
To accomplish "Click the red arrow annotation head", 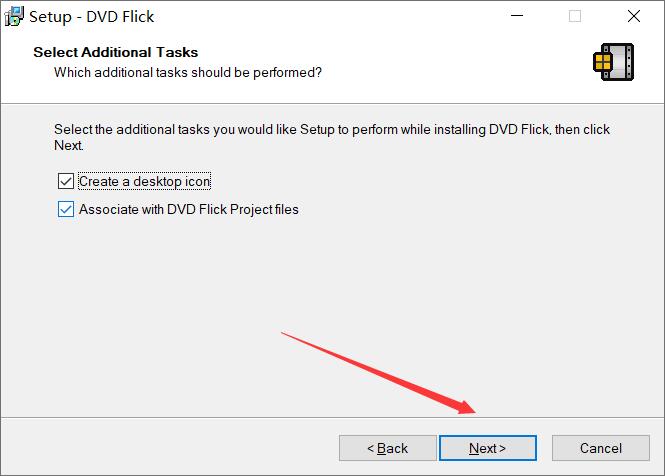I will click(x=467, y=407).
